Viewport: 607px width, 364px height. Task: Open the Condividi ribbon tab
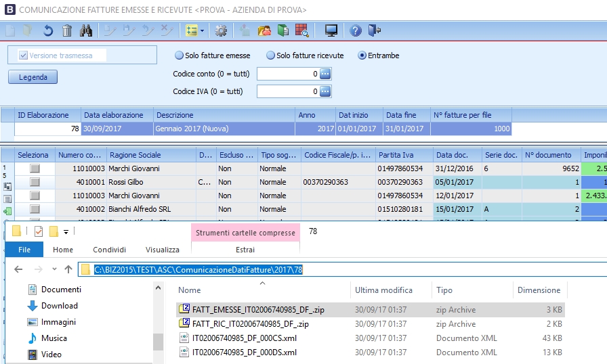click(109, 250)
